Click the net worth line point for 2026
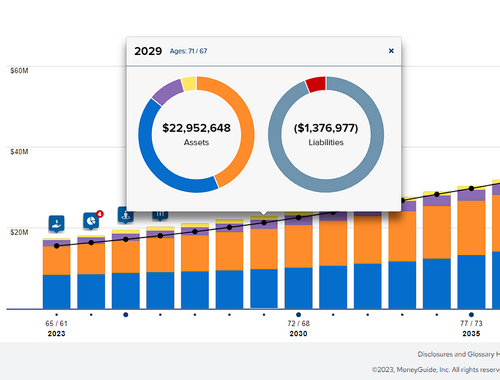 [x=160, y=236]
